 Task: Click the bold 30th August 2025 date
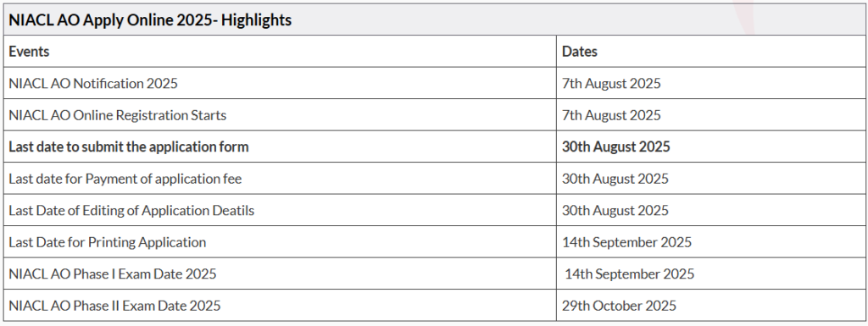(x=615, y=147)
